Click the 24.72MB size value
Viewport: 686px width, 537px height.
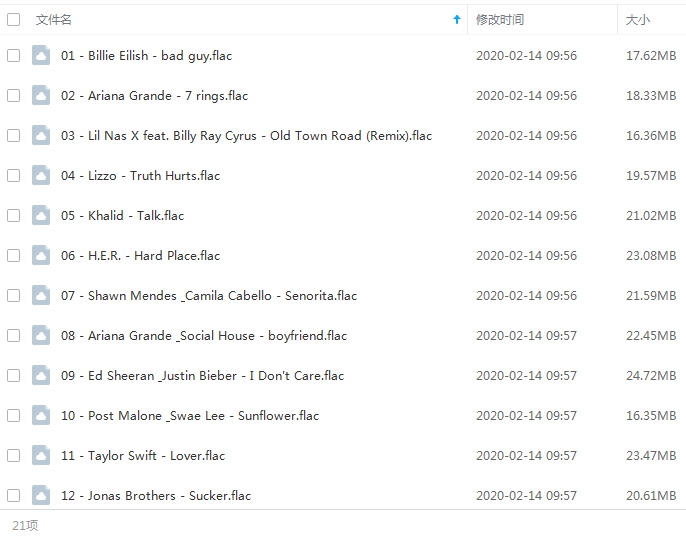(651, 376)
